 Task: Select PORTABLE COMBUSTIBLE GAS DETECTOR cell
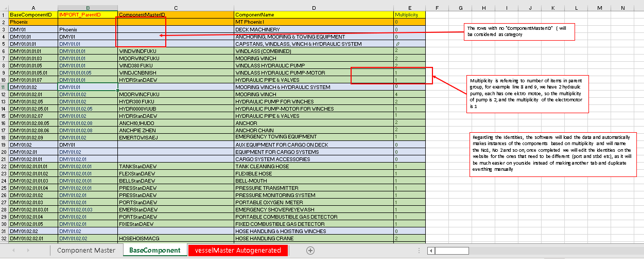(314, 217)
